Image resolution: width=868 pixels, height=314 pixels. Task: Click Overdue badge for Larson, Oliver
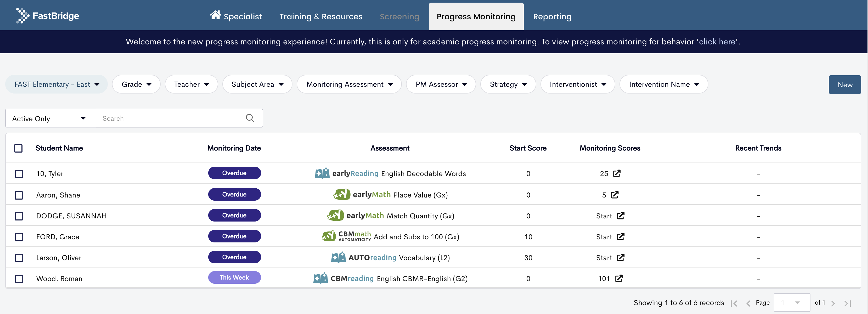coord(234,257)
